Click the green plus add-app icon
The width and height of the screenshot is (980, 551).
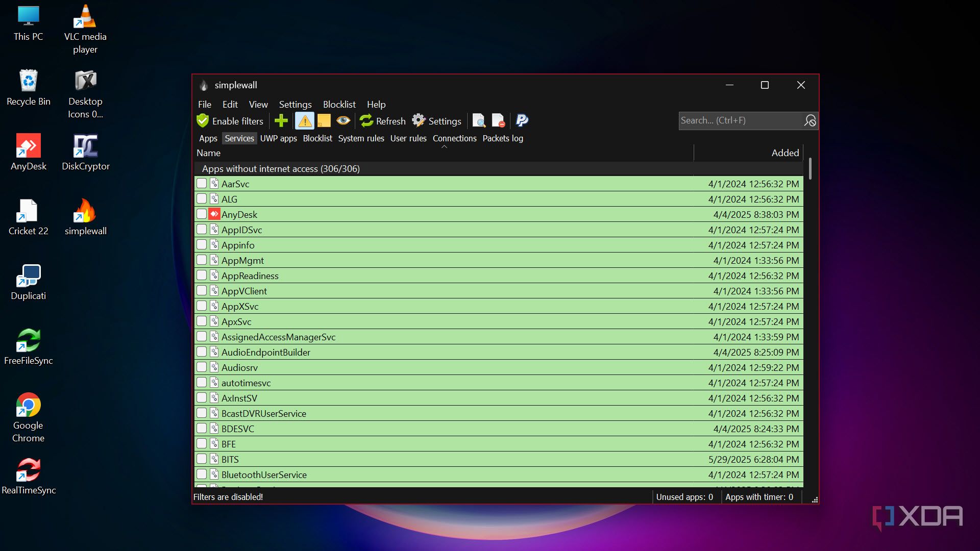[x=281, y=121]
